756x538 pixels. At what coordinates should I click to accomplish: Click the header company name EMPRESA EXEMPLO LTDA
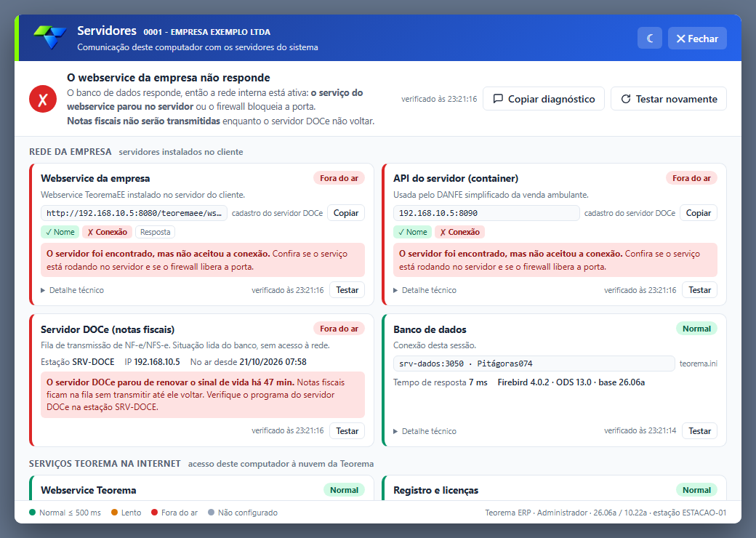point(220,32)
